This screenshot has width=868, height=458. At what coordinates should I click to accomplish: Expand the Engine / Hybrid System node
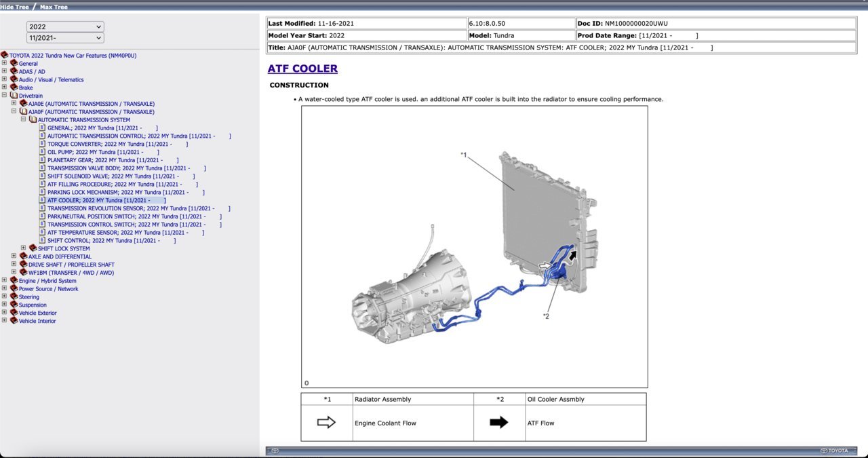click(4, 280)
